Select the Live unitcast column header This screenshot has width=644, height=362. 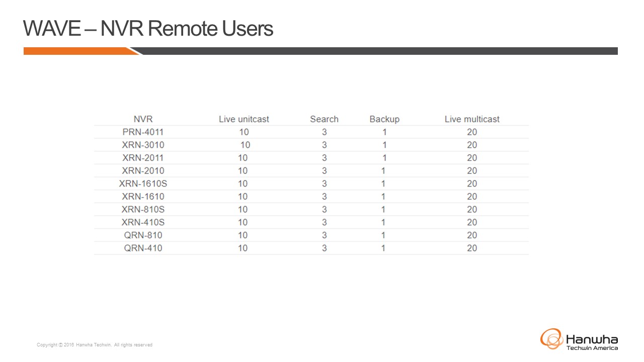[244, 119]
